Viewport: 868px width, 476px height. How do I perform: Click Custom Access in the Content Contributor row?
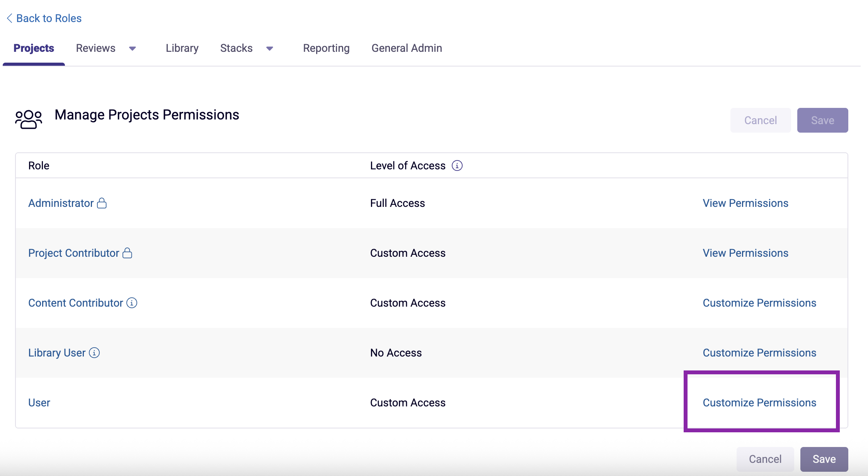(408, 303)
